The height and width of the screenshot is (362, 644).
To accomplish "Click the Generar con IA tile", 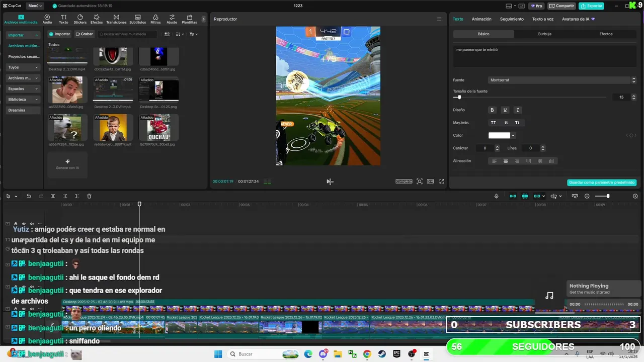I will (x=67, y=164).
